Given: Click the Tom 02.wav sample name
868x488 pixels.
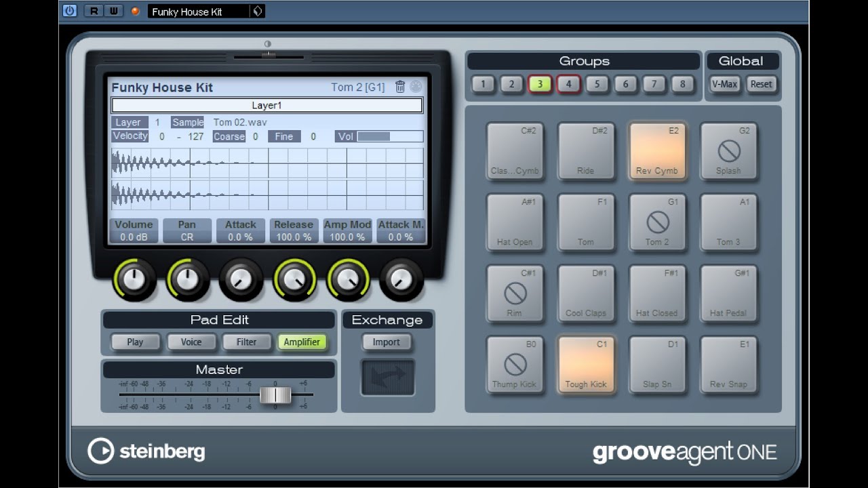Looking at the screenshot, I should pyautogui.click(x=240, y=123).
